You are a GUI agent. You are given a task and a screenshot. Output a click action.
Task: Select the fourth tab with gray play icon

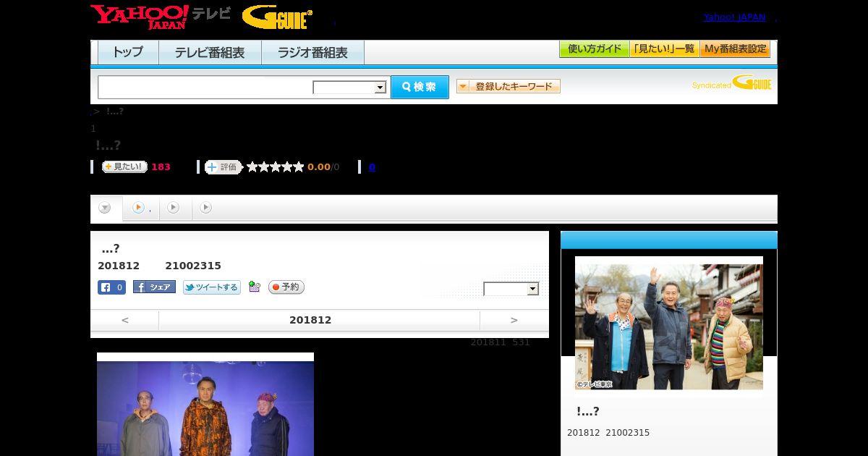(x=206, y=208)
